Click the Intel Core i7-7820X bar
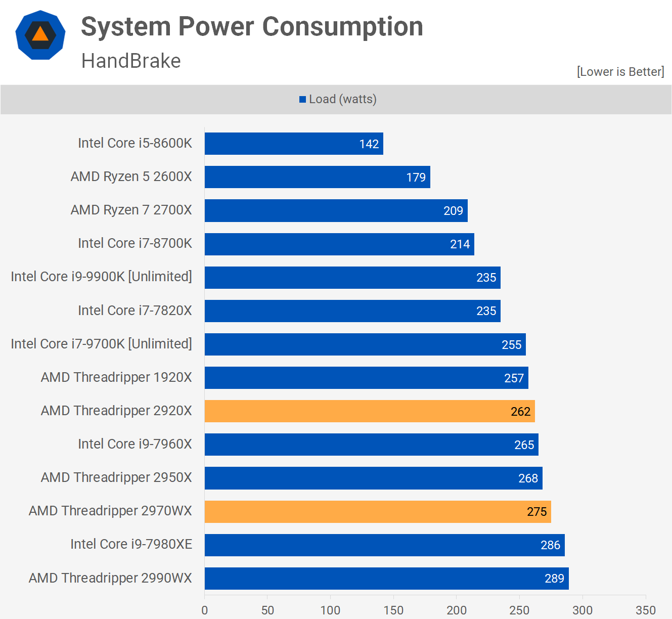 point(352,311)
